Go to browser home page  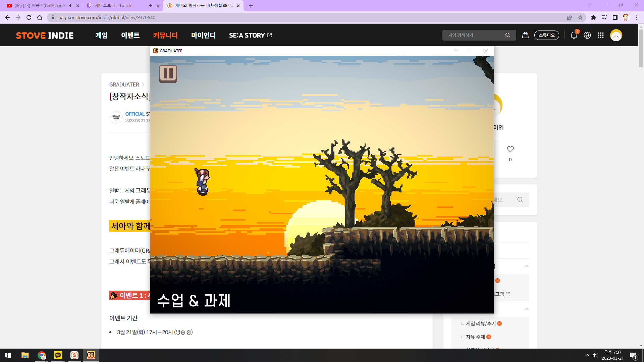40,17
